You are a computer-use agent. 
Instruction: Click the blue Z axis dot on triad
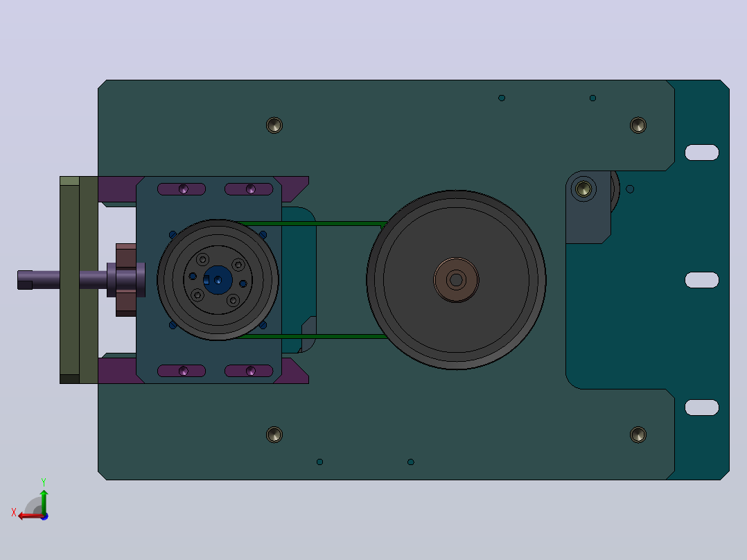tap(44, 516)
